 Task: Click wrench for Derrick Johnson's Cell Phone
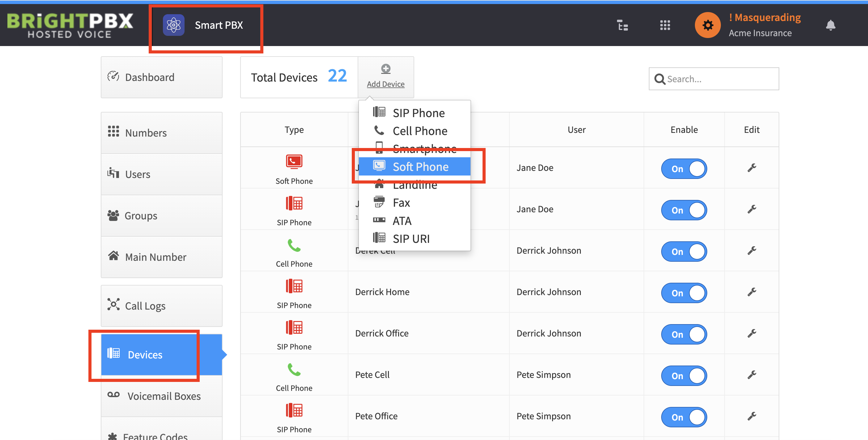click(751, 251)
